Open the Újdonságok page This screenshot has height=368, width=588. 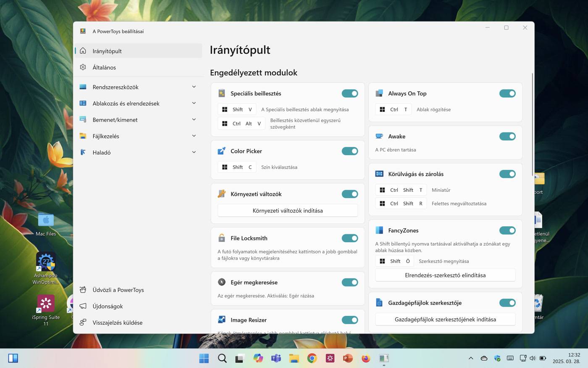pyautogui.click(x=138, y=306)
